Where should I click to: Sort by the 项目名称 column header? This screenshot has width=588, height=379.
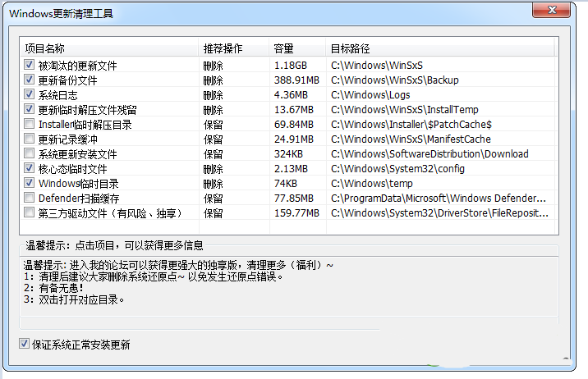point(108,48)
